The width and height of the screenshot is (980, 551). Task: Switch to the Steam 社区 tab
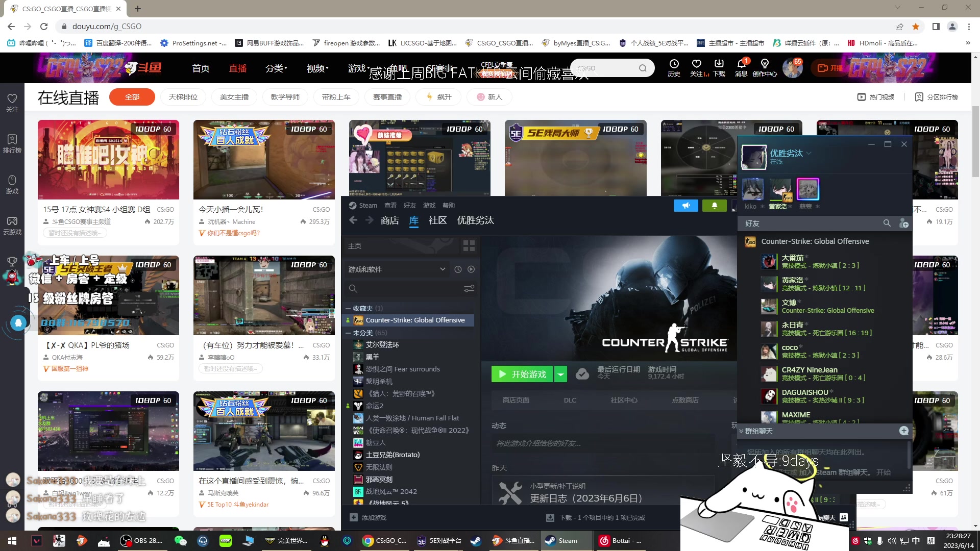click(437, 220)
